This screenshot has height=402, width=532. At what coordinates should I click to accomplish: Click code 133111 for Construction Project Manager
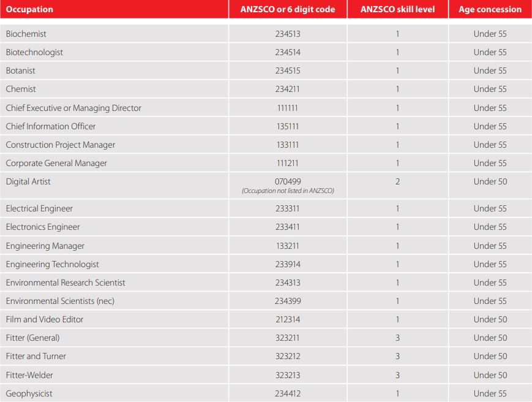coord(287,145)
